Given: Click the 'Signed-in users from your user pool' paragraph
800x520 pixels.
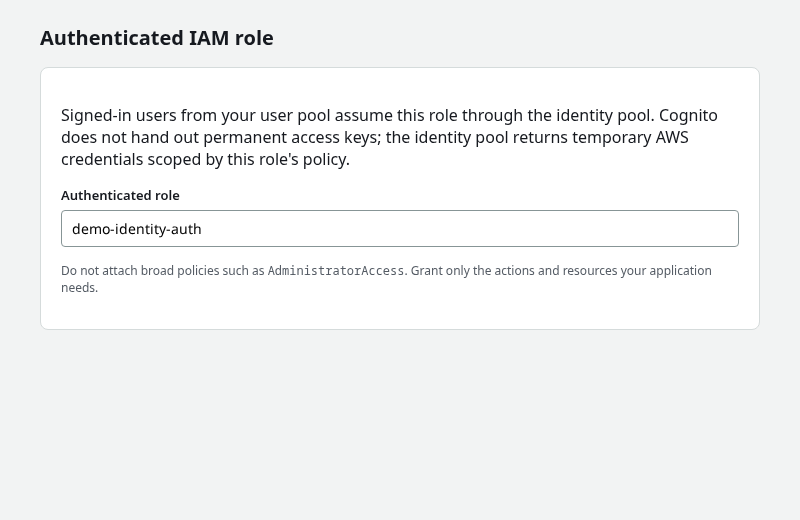Looking at the screenshot, I should pos(389,137).
